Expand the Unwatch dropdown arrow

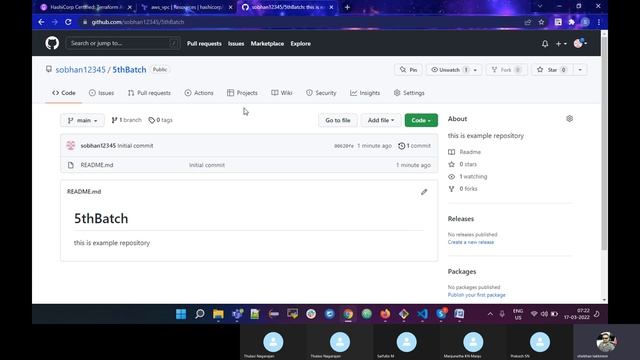pos(476,70)
